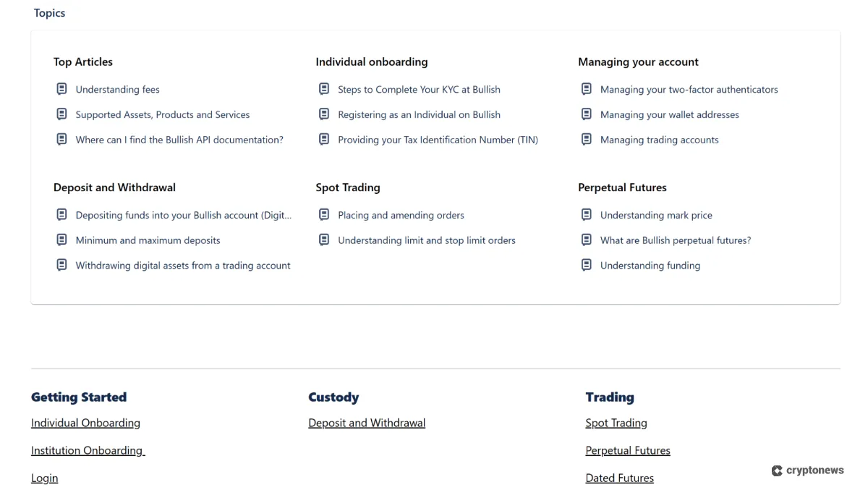This screenshot has height=498, width=868.
Task: Click the icon beside Managing trading accounts
Action: click(x=587, y=140)
